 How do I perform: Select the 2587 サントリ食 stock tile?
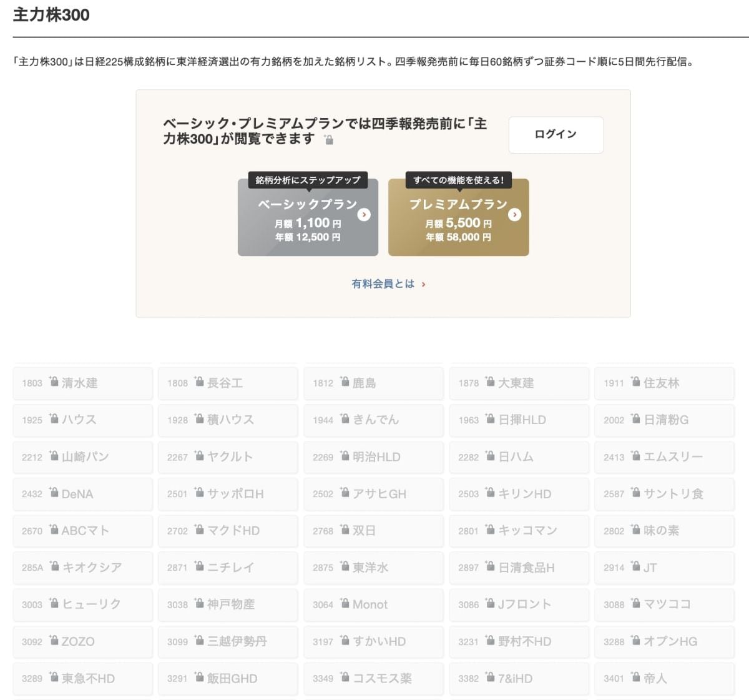[665, 493]
